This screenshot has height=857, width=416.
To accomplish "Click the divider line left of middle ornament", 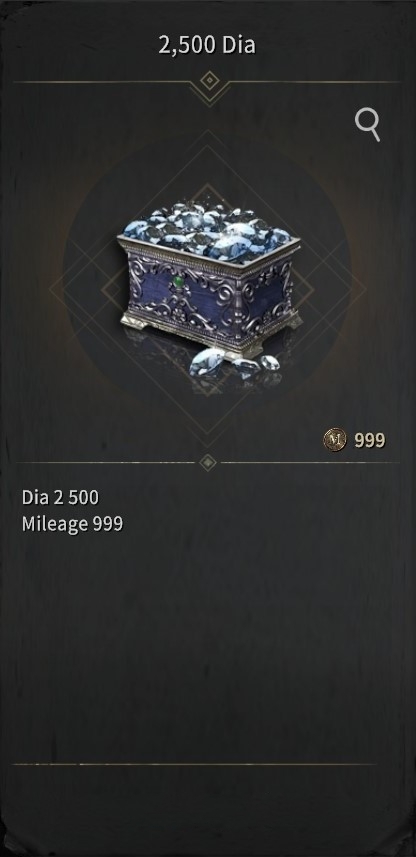I will tap(105, 462).
